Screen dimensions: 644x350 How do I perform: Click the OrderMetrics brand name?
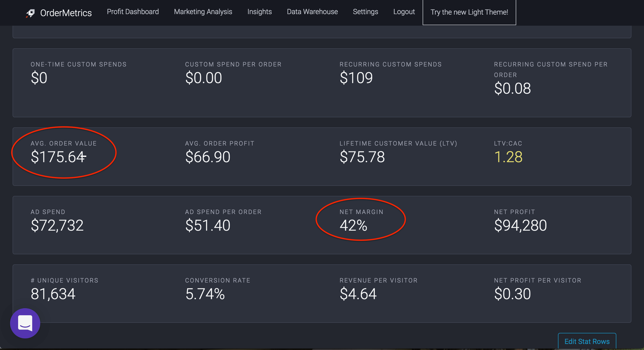point(66,13)
